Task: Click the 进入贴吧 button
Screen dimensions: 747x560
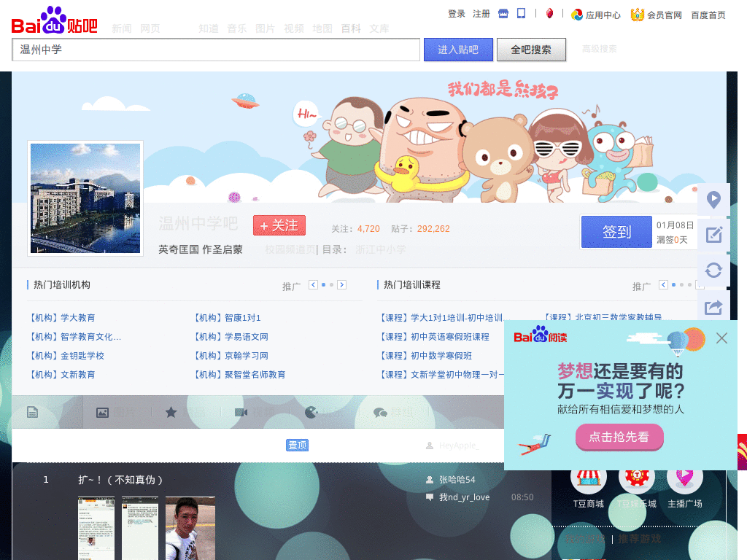Action: click(458, 50)
